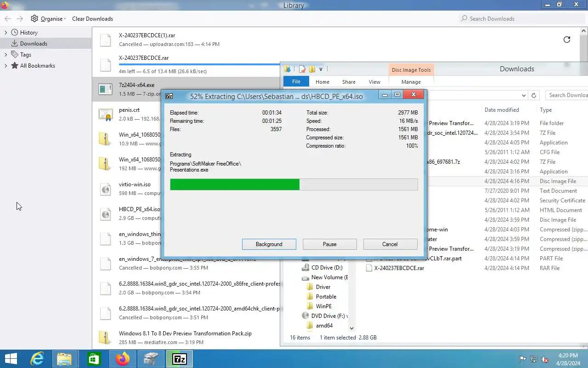
Task: Click Explorer quick access Properties icon
Action: click(302, 69)
